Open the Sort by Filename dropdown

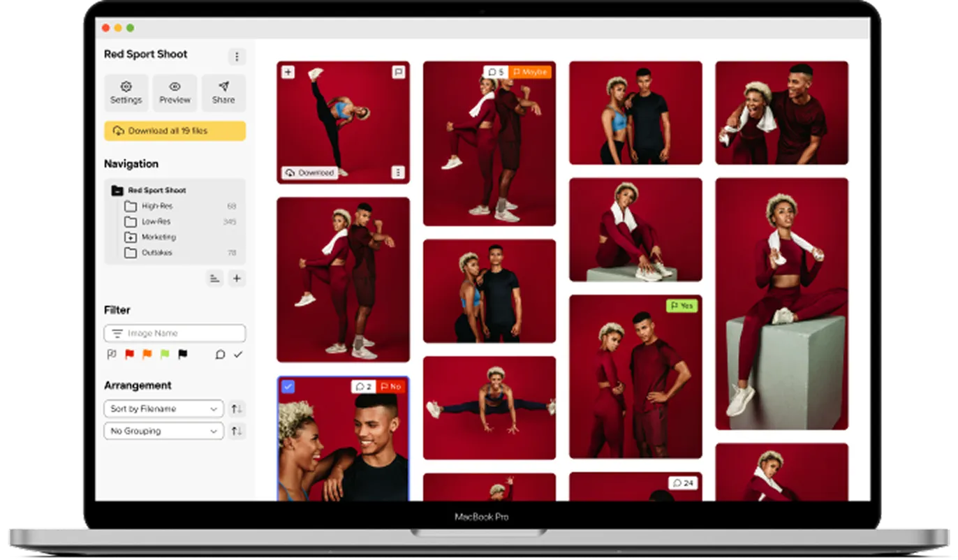click(x=163, y=408)
